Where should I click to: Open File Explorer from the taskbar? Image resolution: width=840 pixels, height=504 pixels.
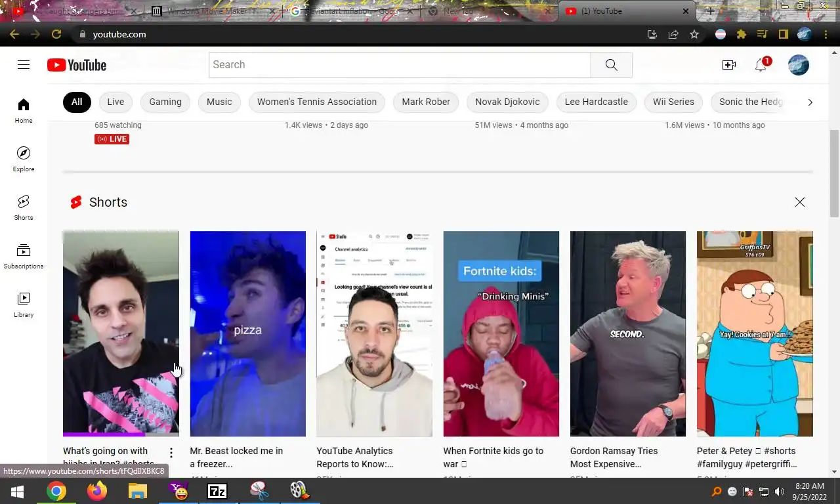(137, 491)
